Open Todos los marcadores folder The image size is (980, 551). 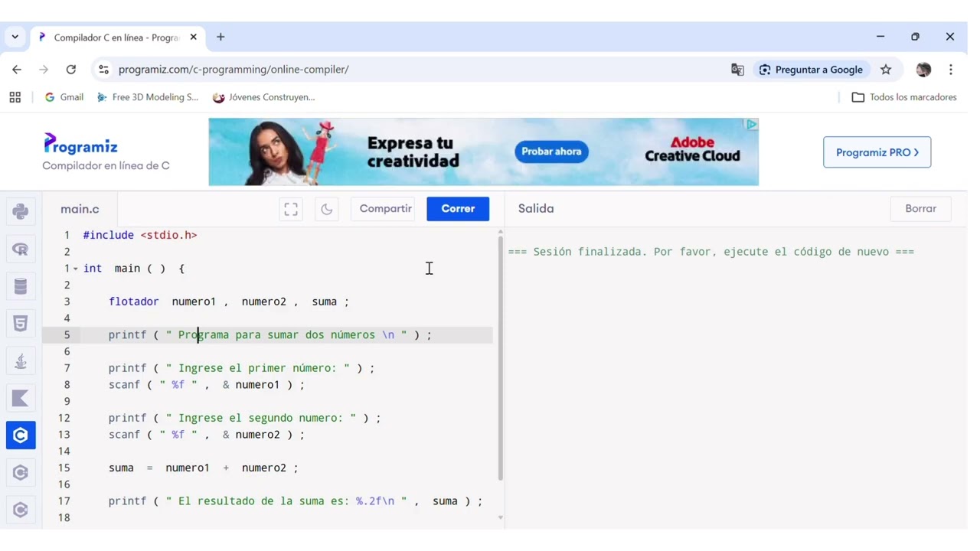pos(904,97)
